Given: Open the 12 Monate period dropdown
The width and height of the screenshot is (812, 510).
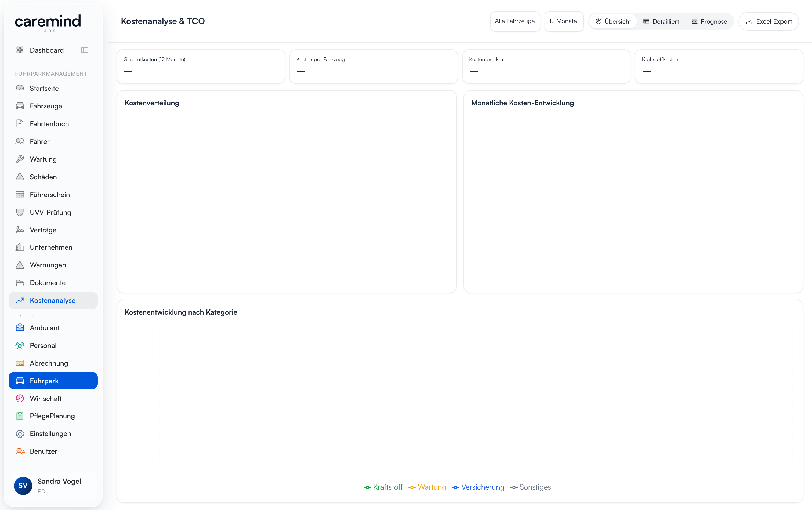Looking at the screenshot, I should [x=563, y=21].
